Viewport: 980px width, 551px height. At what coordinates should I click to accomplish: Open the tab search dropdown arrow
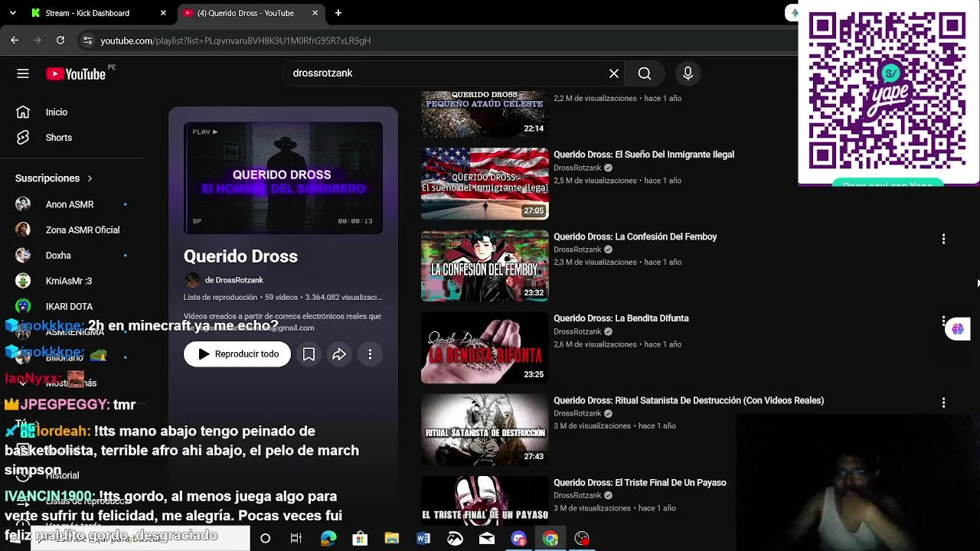click(x=15, y=13)
